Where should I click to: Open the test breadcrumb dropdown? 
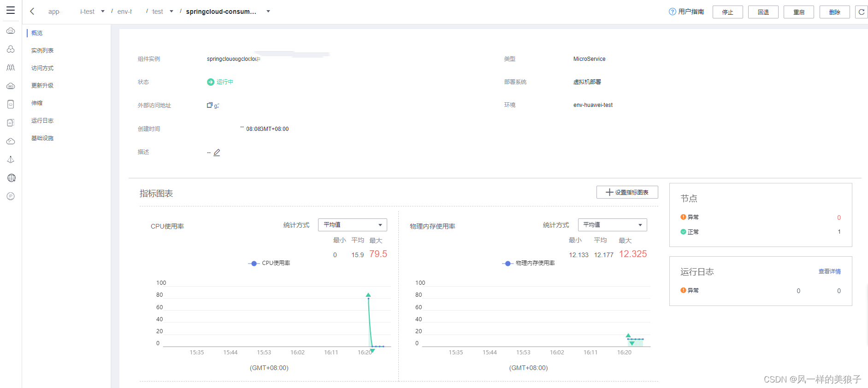click(171, 12)
